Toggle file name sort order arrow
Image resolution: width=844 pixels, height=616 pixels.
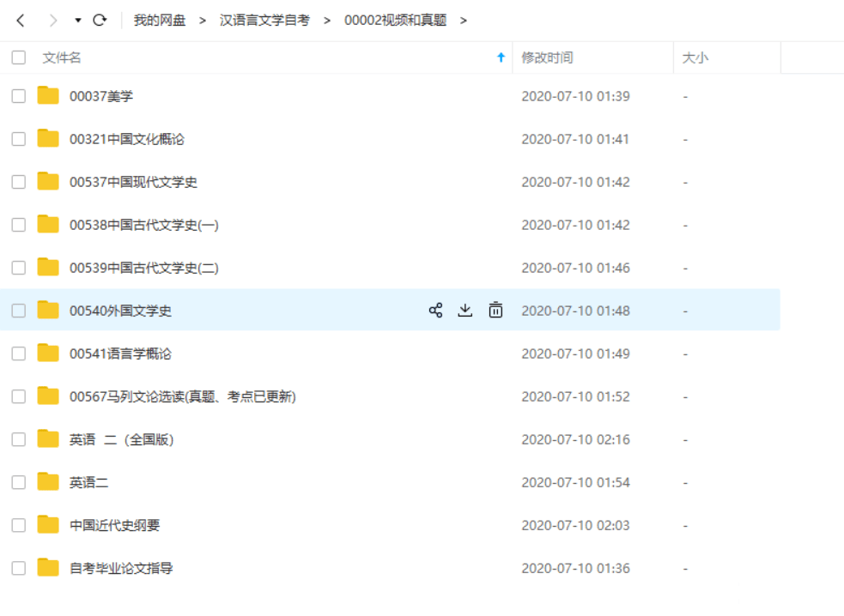(501, 57)
